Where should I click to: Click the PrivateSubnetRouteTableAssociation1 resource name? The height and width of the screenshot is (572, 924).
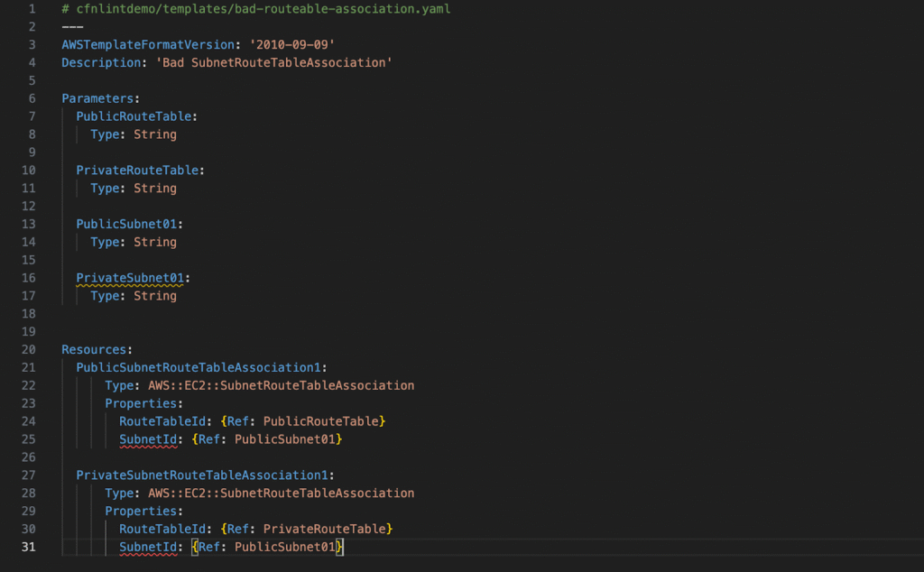click(x=202, y=475)
